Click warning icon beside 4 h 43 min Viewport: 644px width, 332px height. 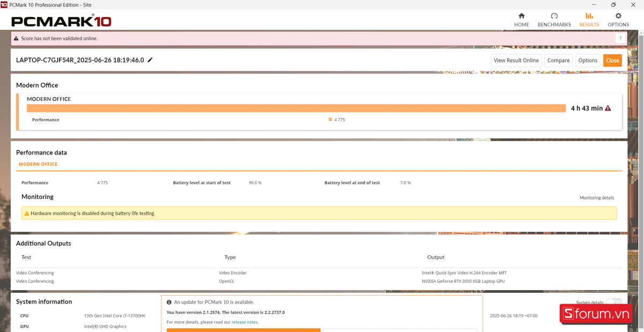608,108
